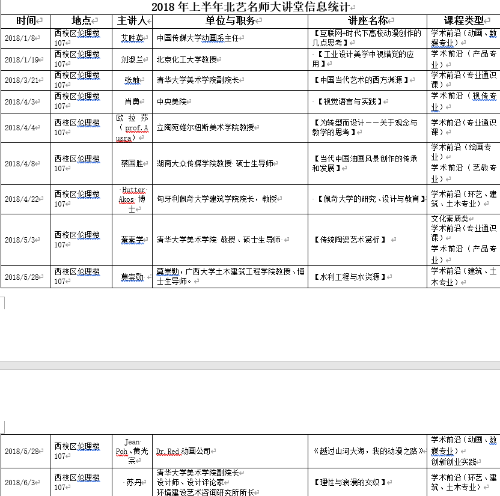Image resolution: width=500 pixels, height=496 pixels.
Task: Select the 课程类型 column header
Action: (464, 21)
